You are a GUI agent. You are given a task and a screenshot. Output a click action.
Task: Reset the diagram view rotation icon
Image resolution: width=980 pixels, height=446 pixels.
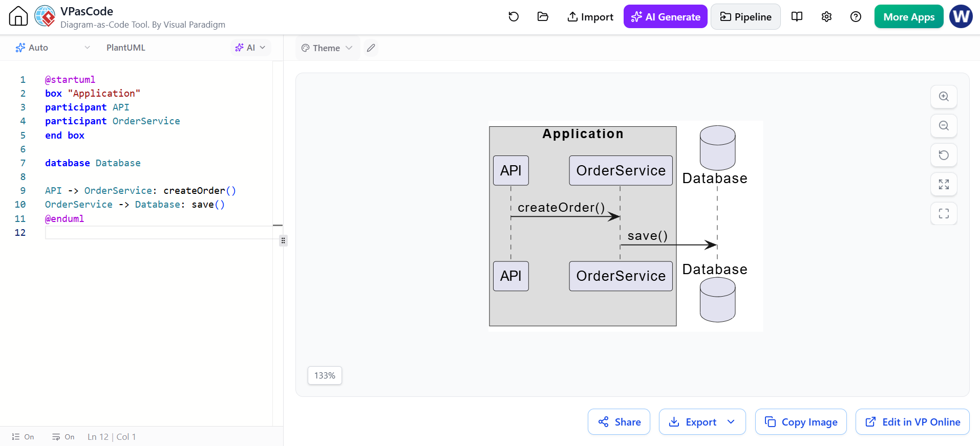(x=944, y=155)
